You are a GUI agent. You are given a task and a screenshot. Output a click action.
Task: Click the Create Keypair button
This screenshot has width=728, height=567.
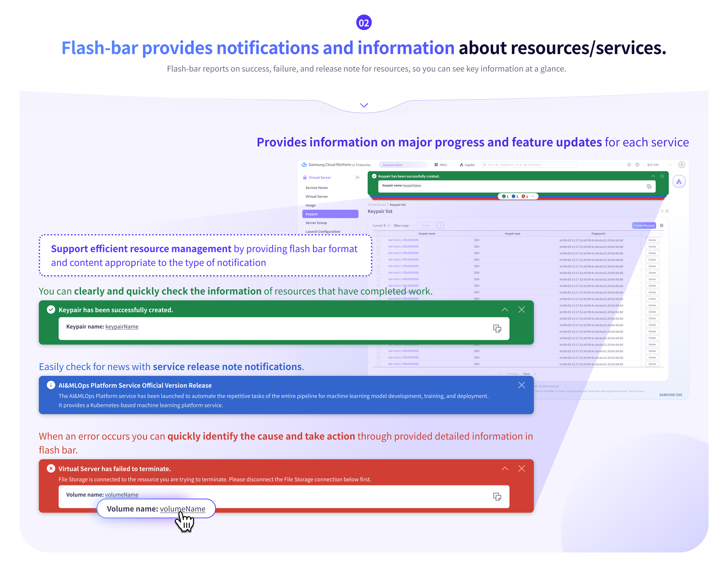[644, 225]
